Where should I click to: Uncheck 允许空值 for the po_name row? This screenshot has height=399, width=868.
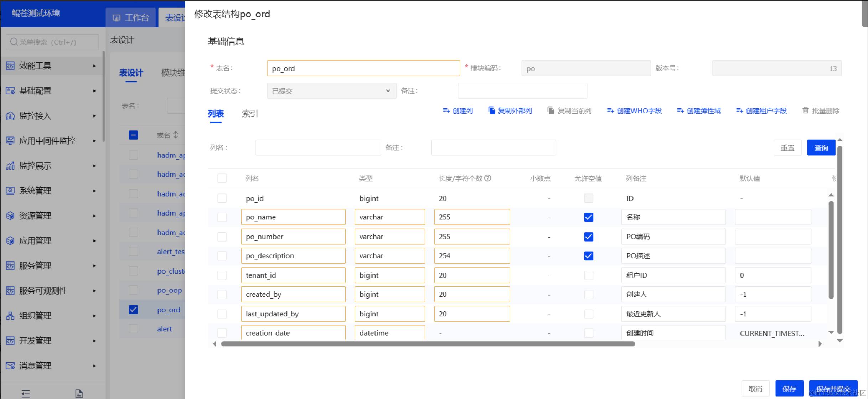pos(589,217)
